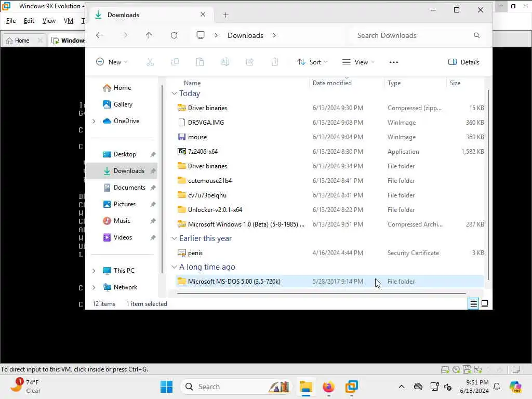
Task: Open the Sort dropdown menu
Action: tap(312, 62)
